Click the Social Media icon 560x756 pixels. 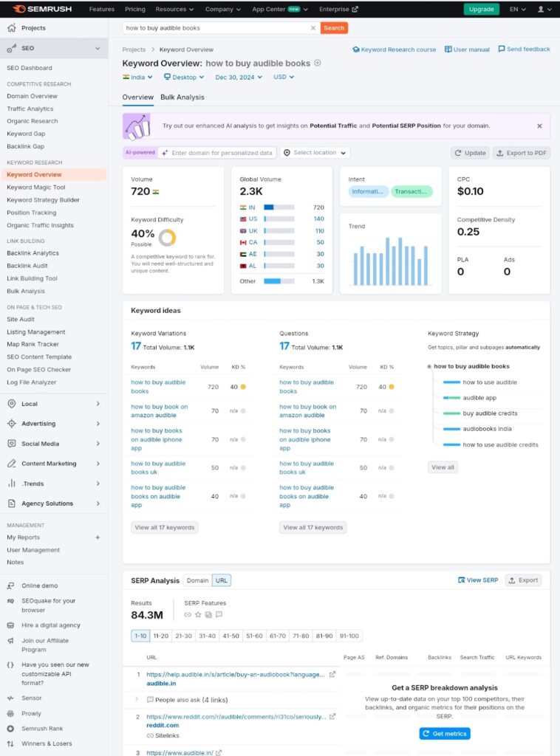click(x=12, y=444)
